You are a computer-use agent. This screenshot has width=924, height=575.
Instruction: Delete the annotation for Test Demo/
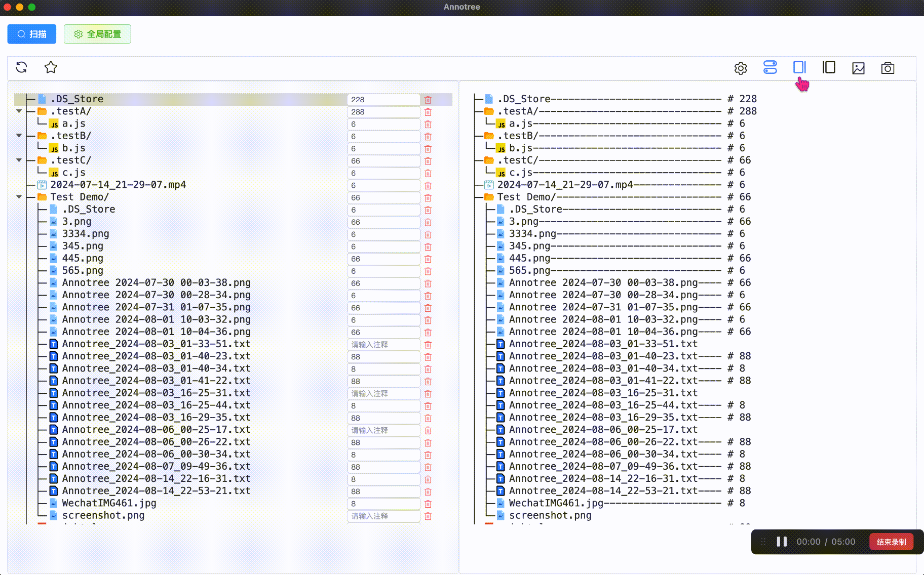[428, 197]
